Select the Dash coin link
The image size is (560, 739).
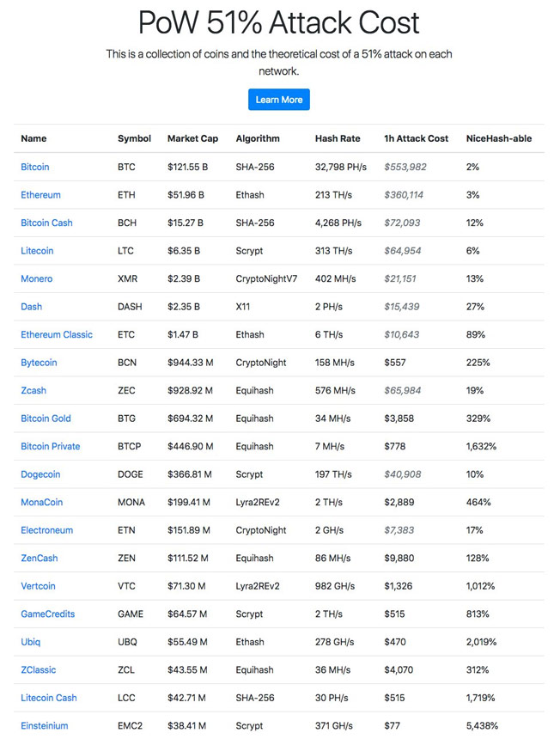click(x=31, y=307)
